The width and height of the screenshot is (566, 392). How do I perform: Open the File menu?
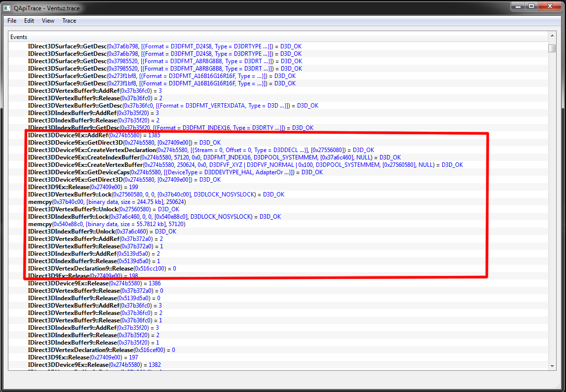point(12,21)
